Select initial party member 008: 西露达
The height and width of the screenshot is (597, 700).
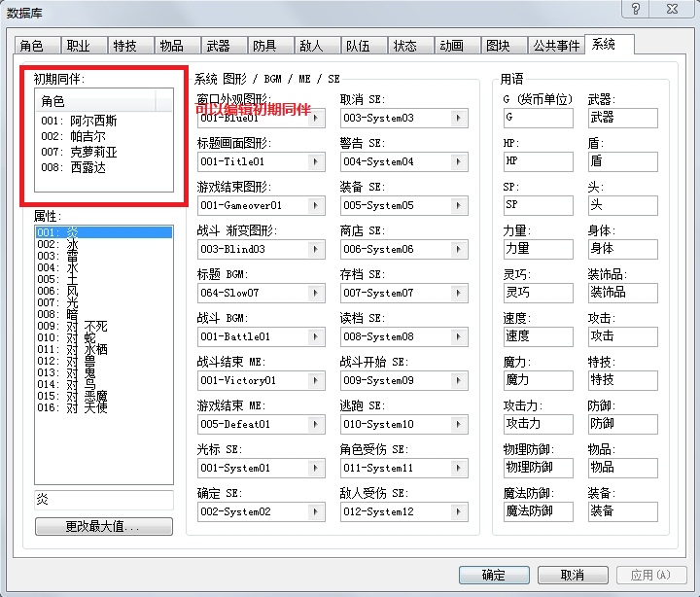104,167
